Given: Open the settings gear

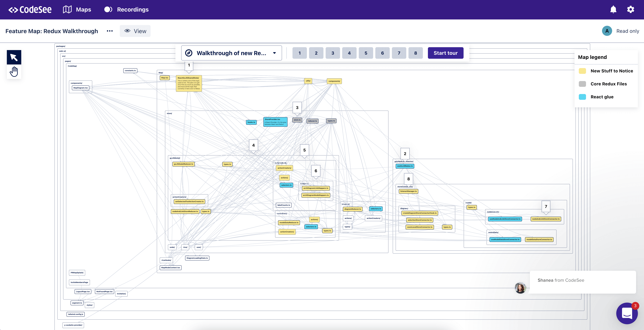Looking at the screenshot, I should pos(630,10).
